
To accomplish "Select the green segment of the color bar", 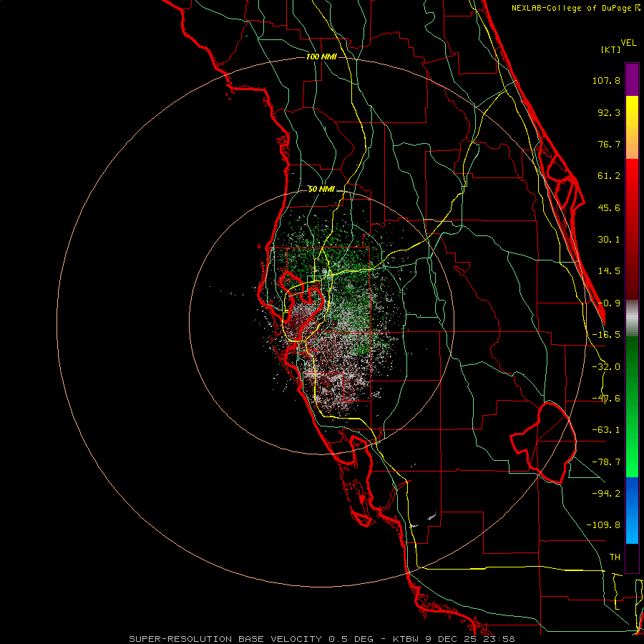I will (x=632, y=406).
